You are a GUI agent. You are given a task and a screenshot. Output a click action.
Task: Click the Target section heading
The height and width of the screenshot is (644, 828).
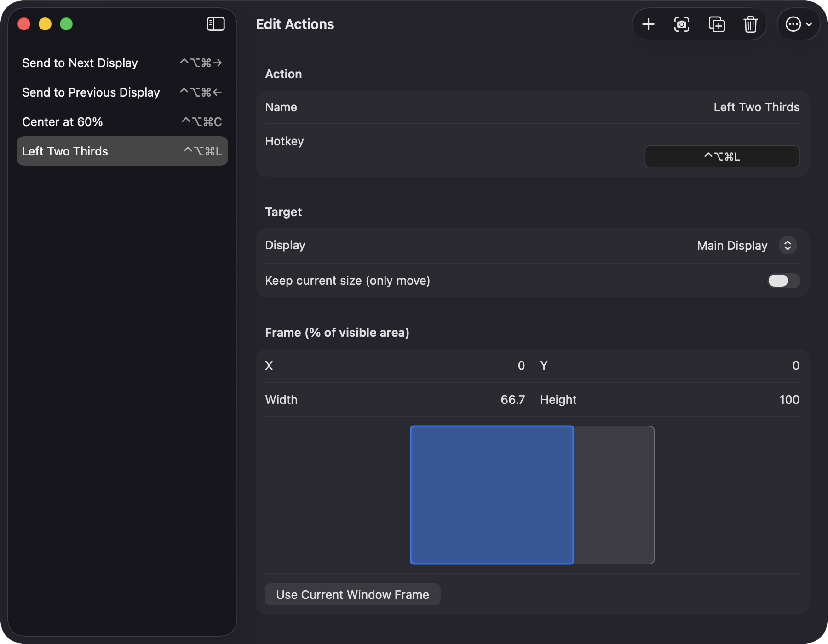click(283, 212)
